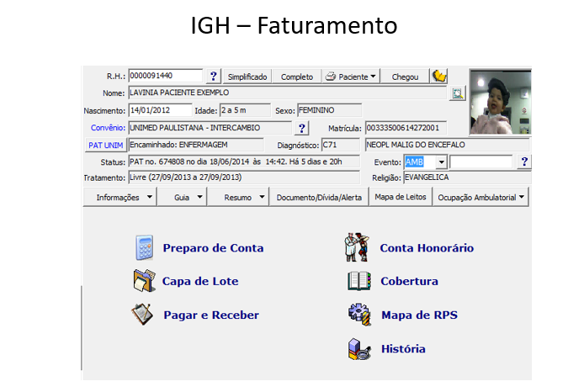Click the patient photo thumbnail

click(x=500, y=102)
